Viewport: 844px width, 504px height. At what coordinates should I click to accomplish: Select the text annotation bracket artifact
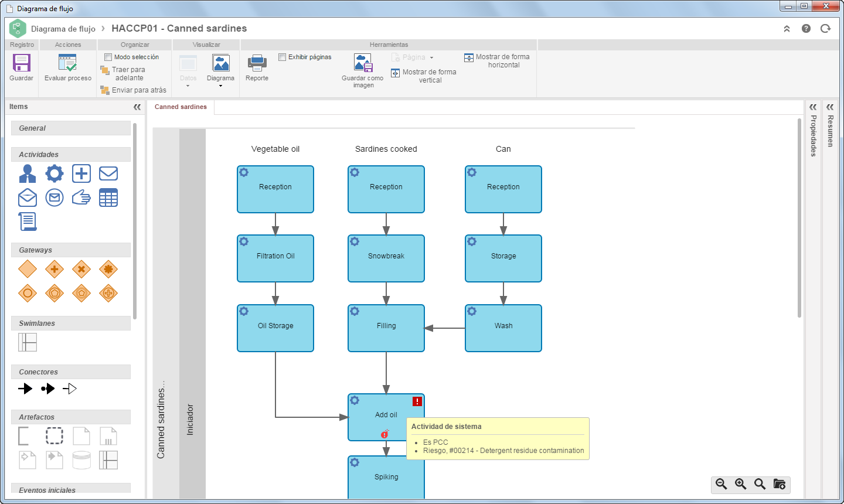click(23, 436)
